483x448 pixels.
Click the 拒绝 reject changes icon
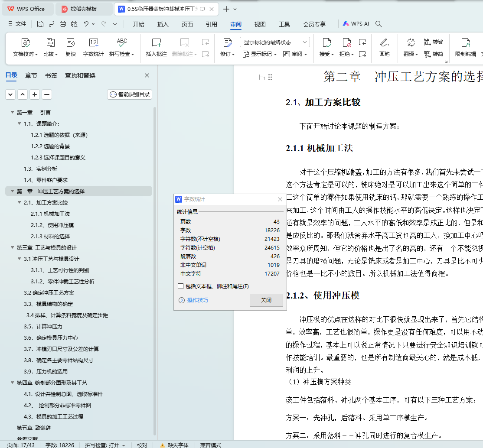point(346,42)
